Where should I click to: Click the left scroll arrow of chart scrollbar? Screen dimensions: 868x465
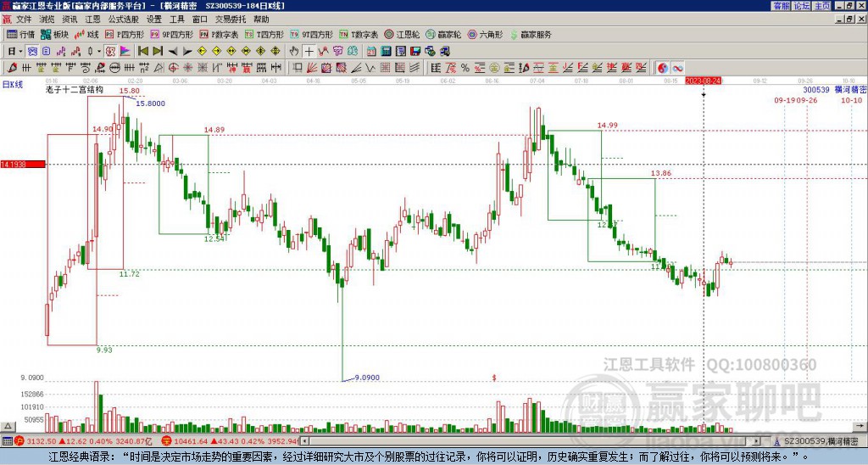pyautogui.click(x=305, y=441)
